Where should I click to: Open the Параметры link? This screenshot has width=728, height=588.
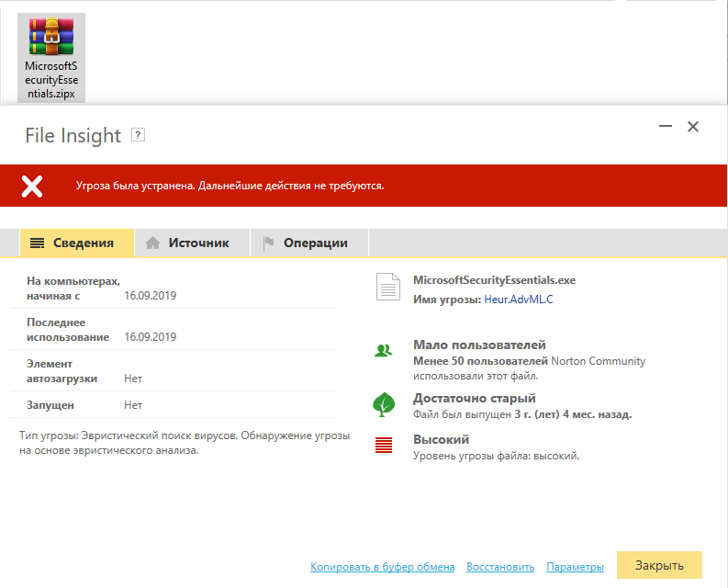coord(576,567)
